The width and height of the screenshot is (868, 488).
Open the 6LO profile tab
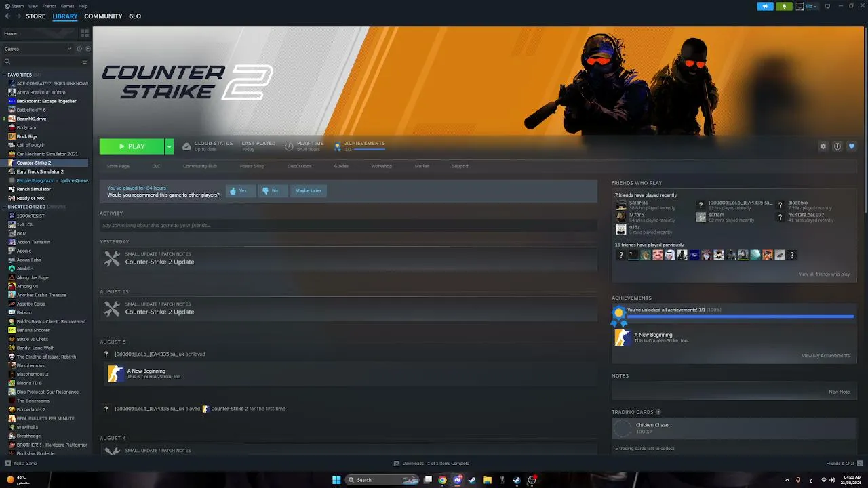click(x=135, y=16)
